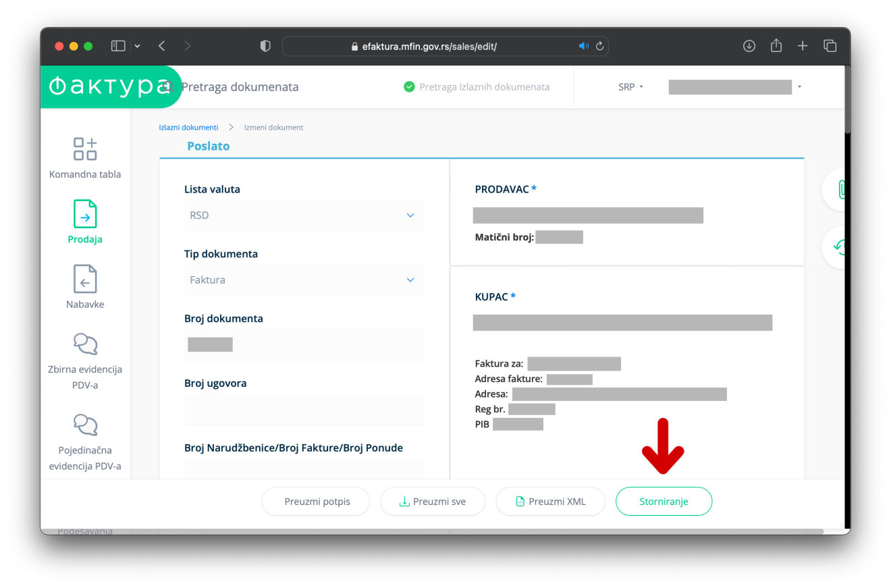
Task: Open the Nabavke sidebar icon
Action: [x=85, y=279]
